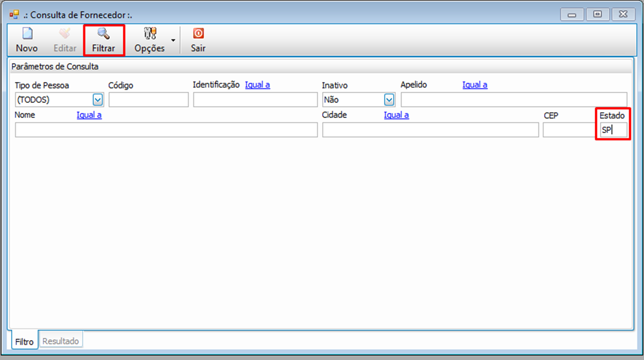Image resolution: width=644 pixels, height=360 pixels.
Task: Click the Inativo label
Action: point(335,85)
